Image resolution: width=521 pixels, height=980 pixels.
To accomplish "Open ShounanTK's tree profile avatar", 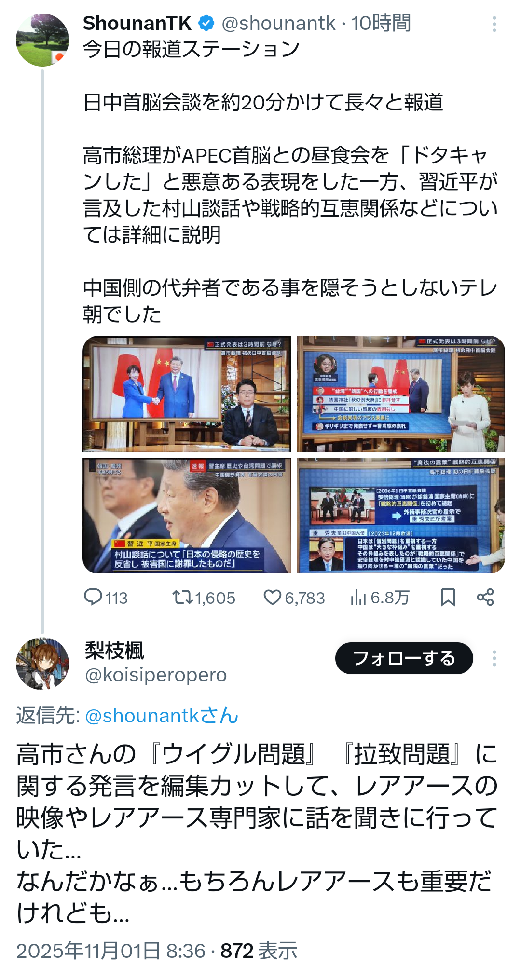I will (x=42, y=40).
